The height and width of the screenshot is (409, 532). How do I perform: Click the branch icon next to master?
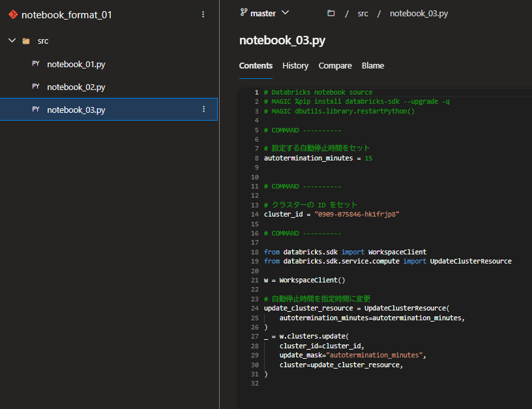(x=244, y=12)
